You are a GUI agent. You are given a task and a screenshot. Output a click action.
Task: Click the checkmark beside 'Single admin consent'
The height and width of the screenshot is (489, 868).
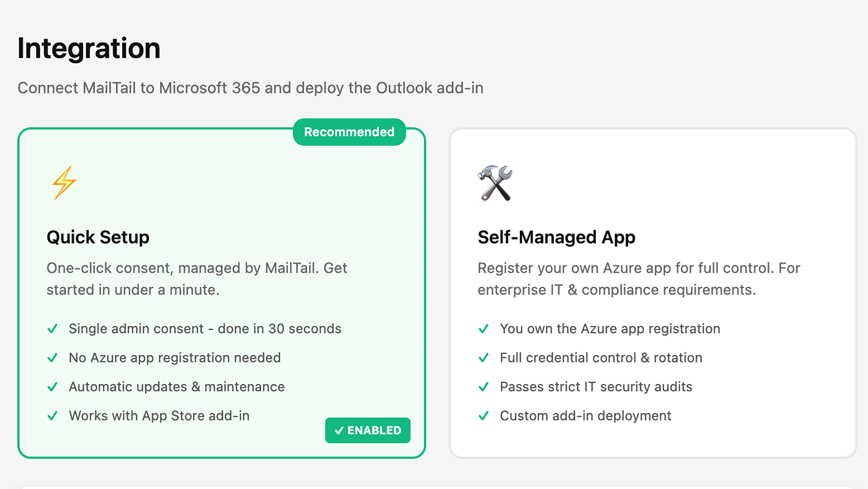(x=53, y=329)
